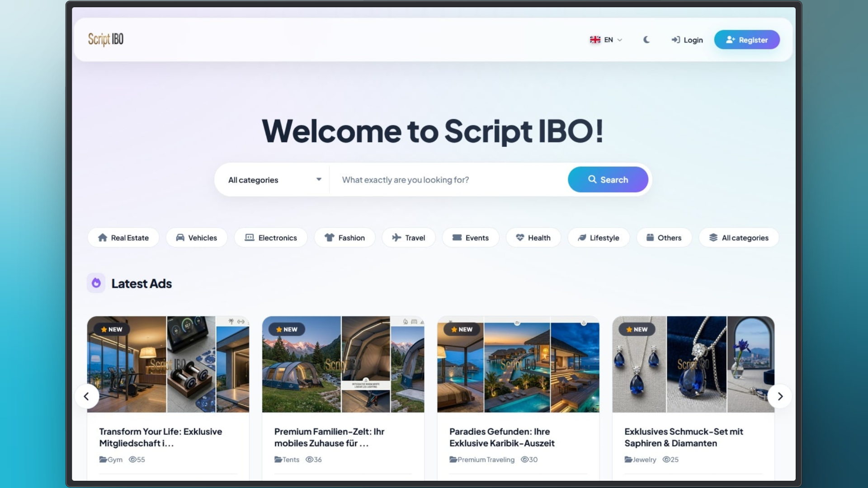
Task: Select the Health category chip
Action: click(533, 238)
